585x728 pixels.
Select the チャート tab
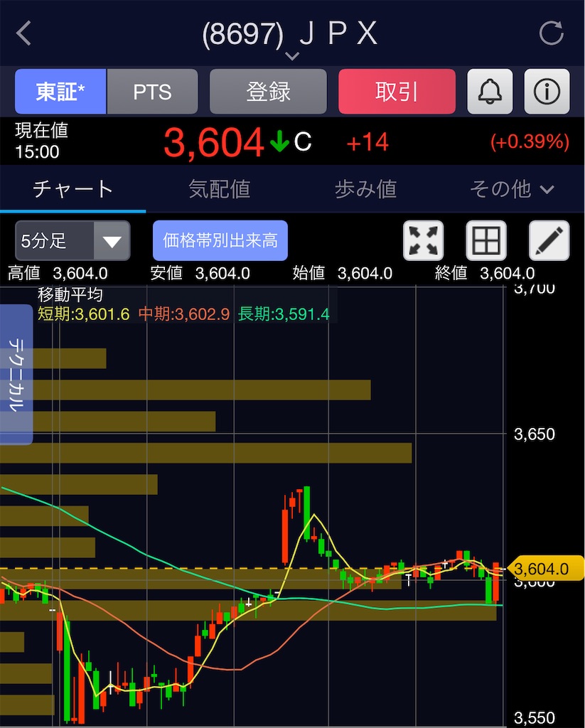tap(73, 189)
